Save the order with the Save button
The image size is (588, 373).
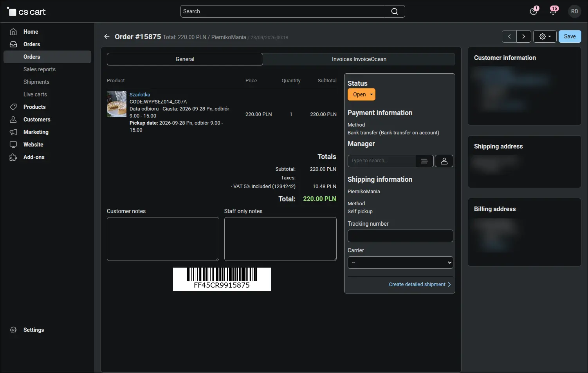tap(570, 36)
